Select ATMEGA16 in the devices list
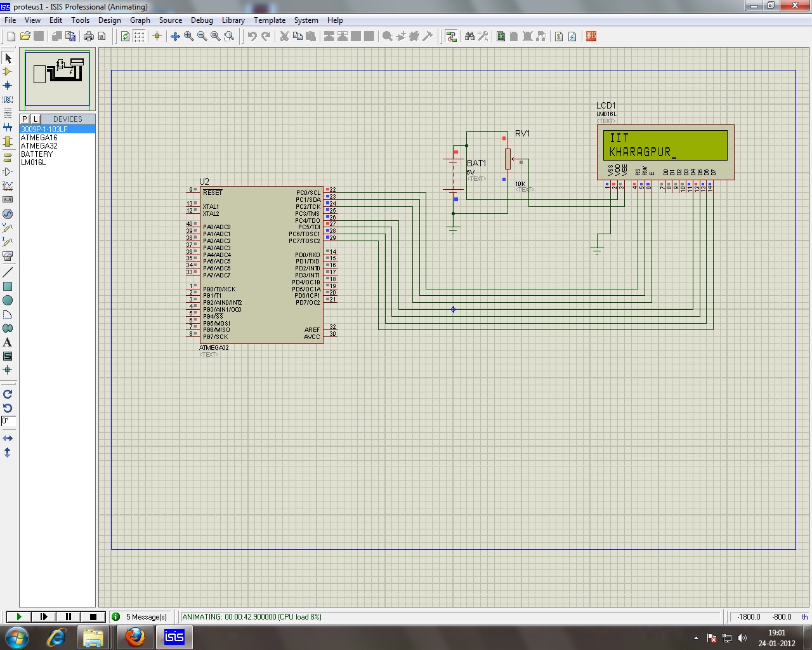This screenshot has width=812, height=650. pos(40,137)
